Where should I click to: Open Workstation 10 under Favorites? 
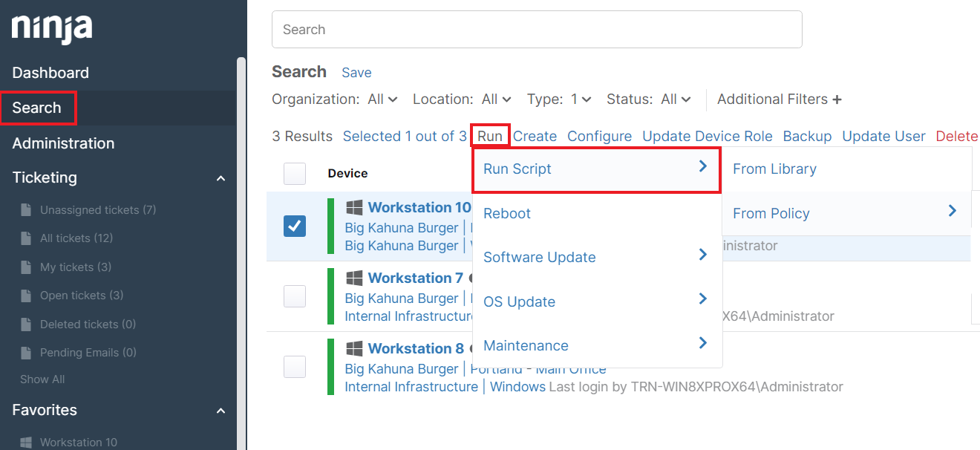coord(79,443)
